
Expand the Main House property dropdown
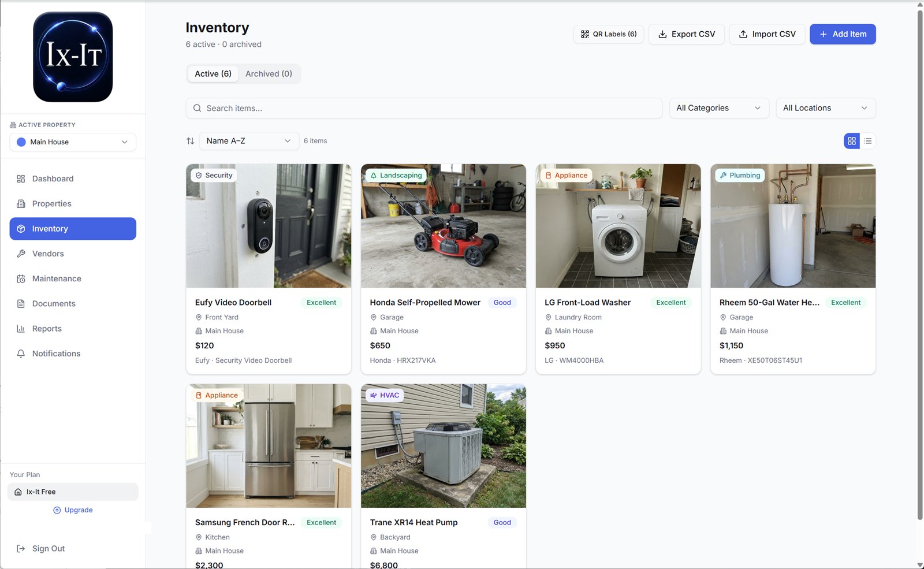(73, 142)
